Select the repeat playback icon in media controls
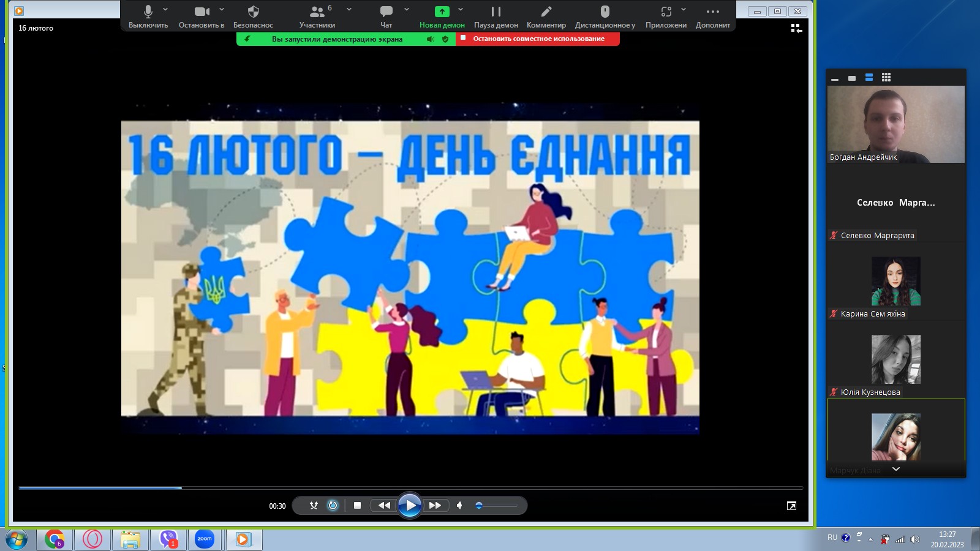The width and height of the screenshot is (980, 551). [x=331, y=506]
